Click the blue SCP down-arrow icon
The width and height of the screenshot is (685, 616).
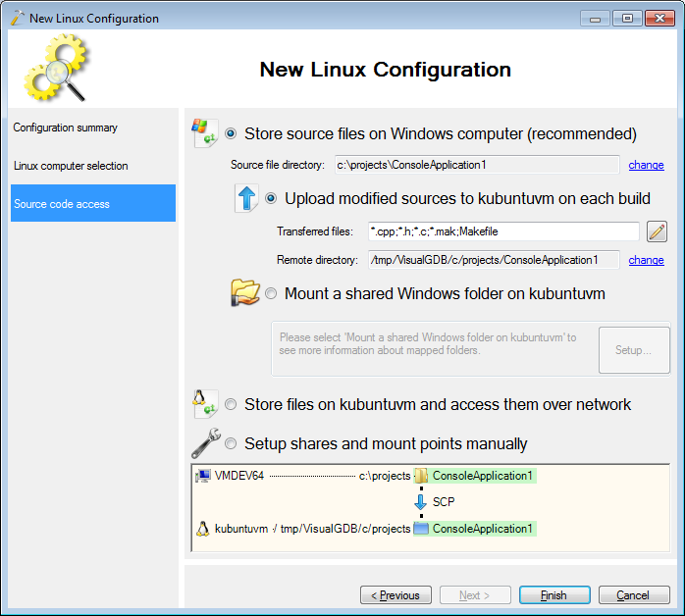coord(420,502)
